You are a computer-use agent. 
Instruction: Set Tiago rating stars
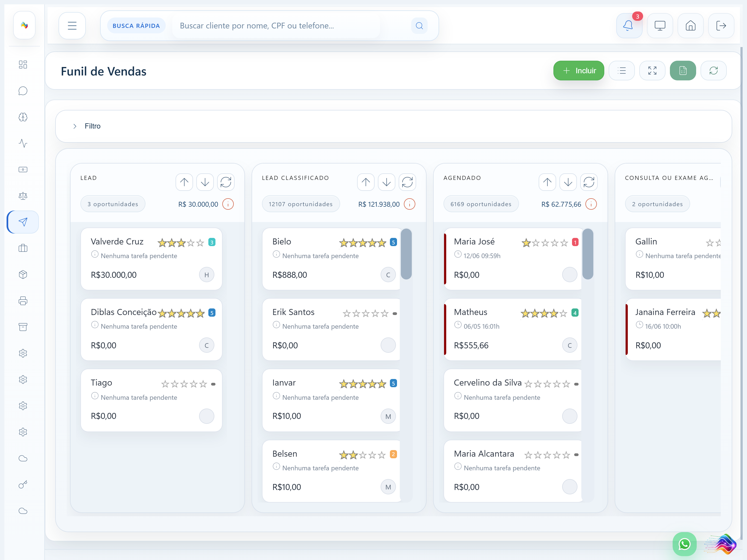coord(184,384)
